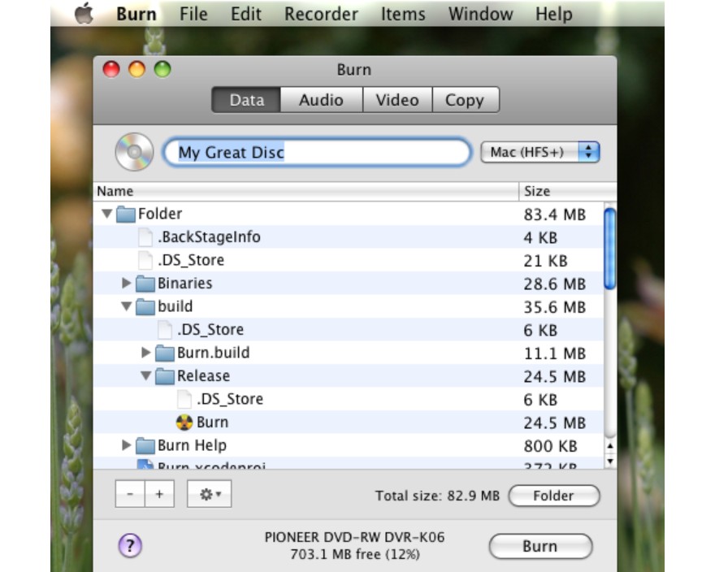Click the Folder button beside Total size
The width and height of the screenshot is (728, 572).
[554, 496]
